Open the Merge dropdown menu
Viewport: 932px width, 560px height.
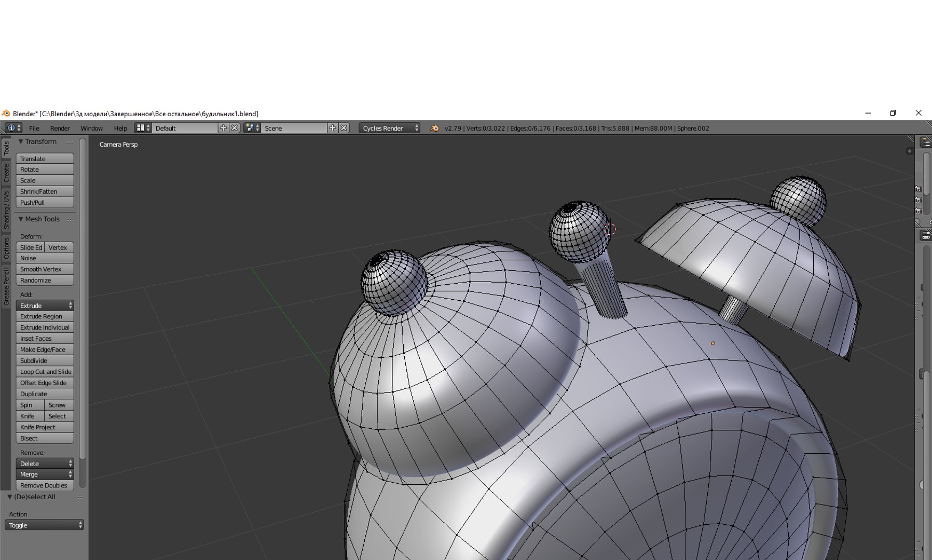(45, 474)
